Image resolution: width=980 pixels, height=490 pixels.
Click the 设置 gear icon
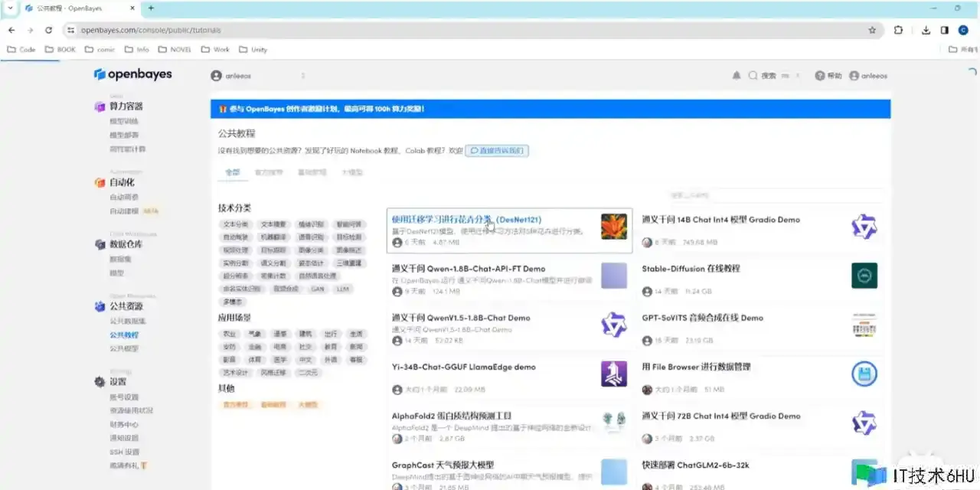[100, 382]
